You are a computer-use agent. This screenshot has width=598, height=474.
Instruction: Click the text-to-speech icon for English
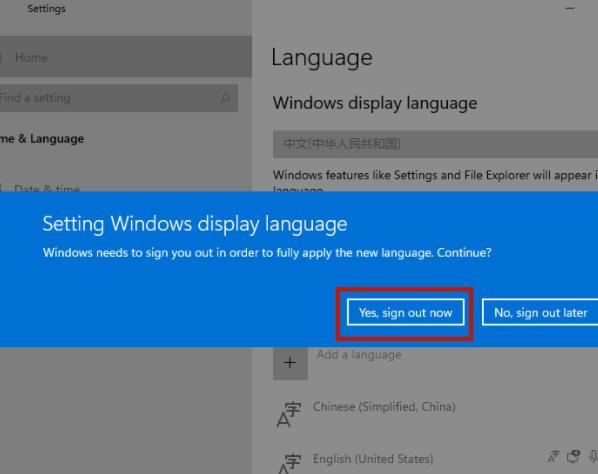point(573,456)
